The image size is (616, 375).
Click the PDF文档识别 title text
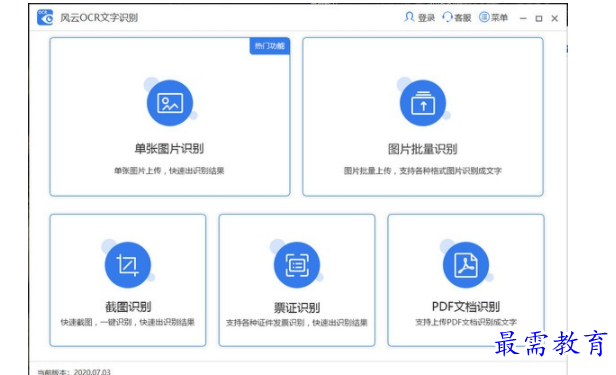pyautogui.click(x=466, y=306)
